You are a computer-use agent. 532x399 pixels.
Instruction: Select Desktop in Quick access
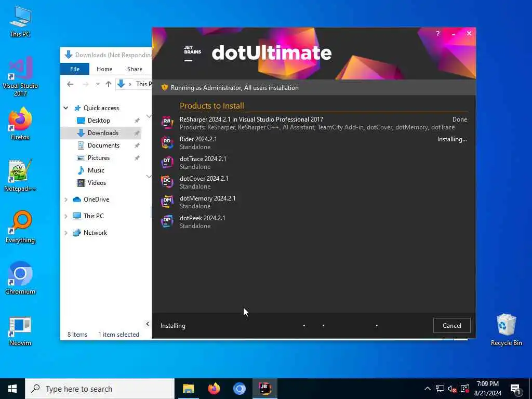(99, 121)
